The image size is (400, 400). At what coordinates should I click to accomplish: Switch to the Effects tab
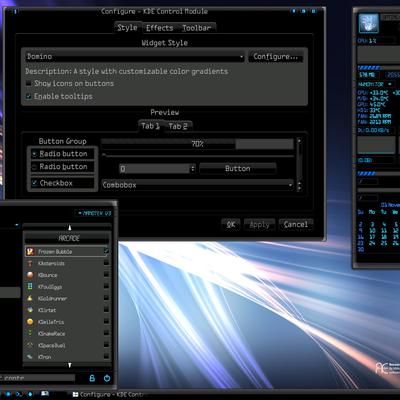[159, 28]
